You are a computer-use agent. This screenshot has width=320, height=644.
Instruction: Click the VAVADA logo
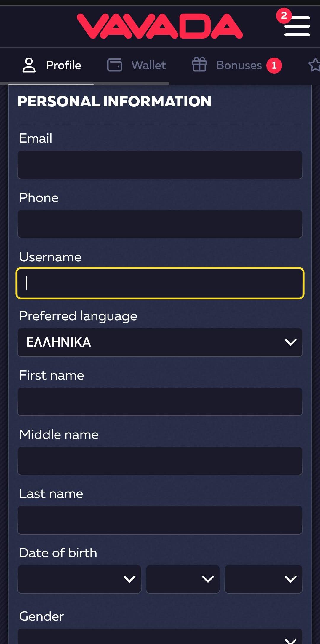point(160,26)
